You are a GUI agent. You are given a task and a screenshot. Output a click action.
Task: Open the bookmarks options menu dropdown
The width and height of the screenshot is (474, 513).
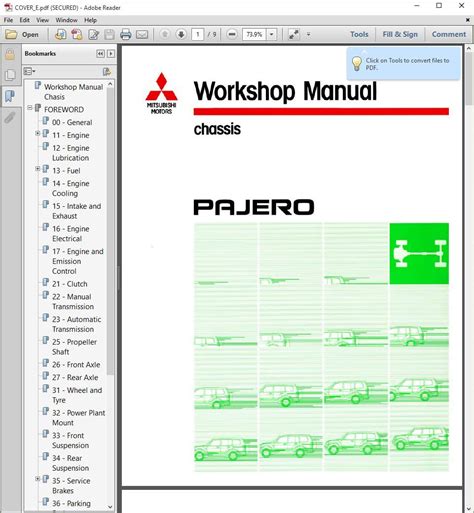pyautogui.click(x=29, y=71)
